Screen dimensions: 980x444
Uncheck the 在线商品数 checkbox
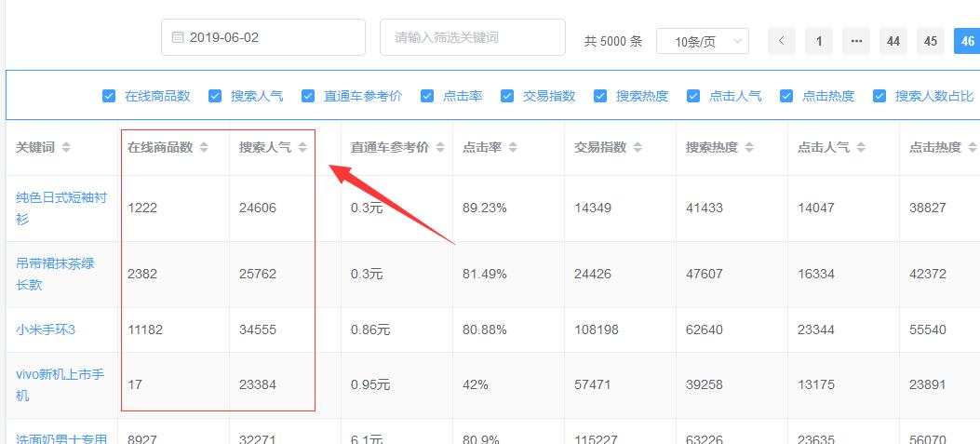(109, 96)
